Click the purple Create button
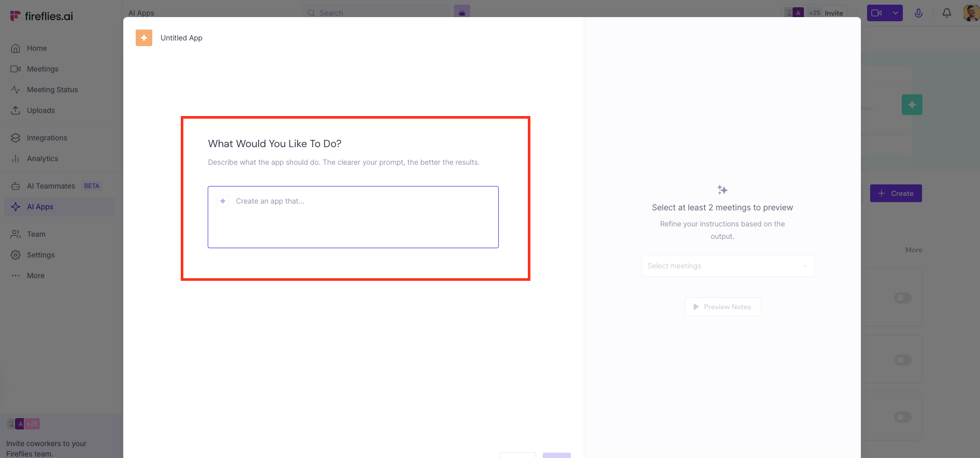 pos(896,193)
